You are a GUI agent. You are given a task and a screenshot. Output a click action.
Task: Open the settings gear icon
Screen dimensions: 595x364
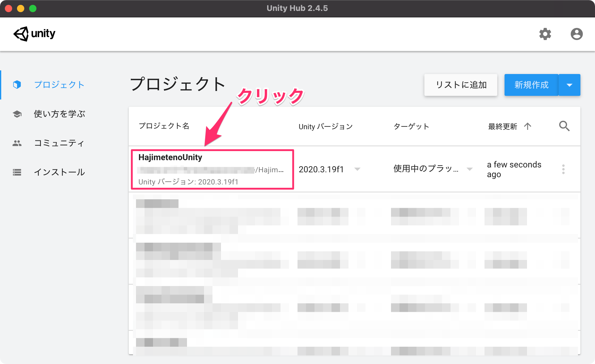point(545,34)
